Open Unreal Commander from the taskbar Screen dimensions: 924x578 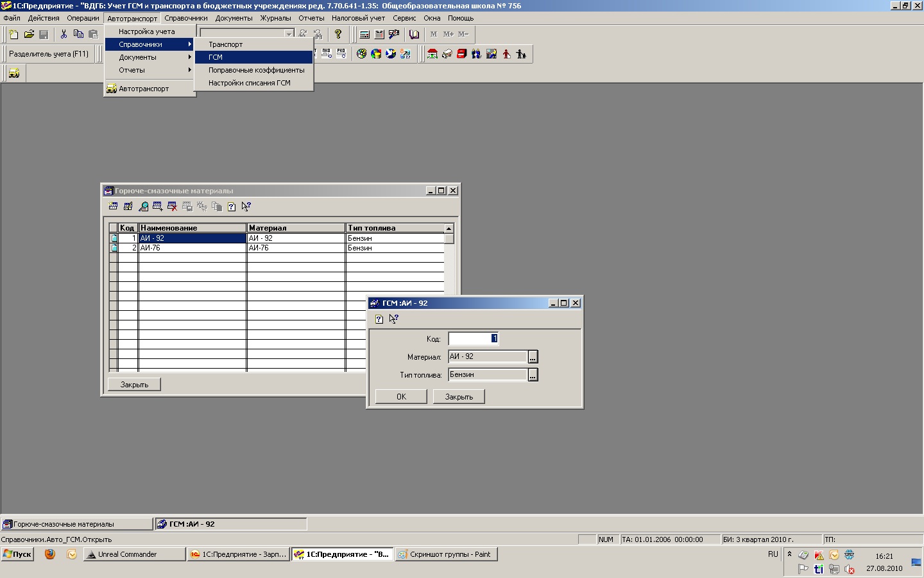pos(135,554)
